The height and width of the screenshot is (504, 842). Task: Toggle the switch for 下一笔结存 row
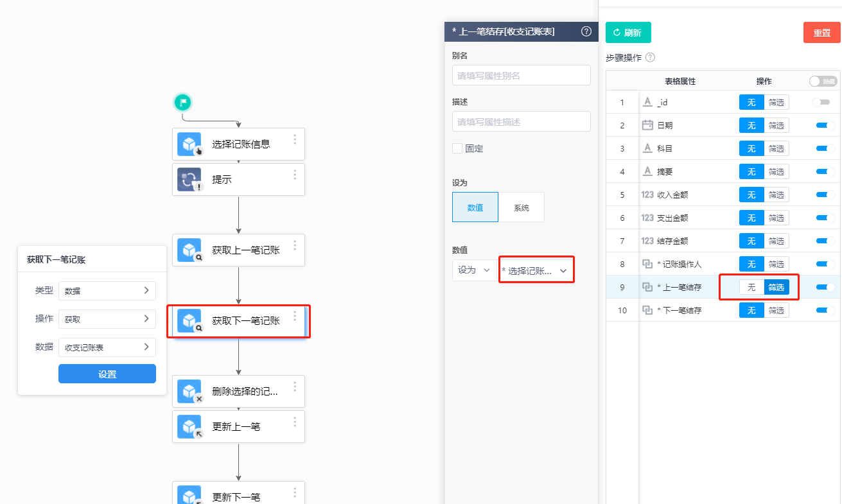pos(825,310)
